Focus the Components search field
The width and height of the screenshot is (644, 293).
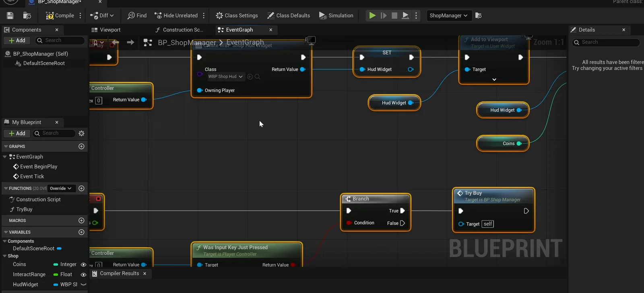point(60,41)
